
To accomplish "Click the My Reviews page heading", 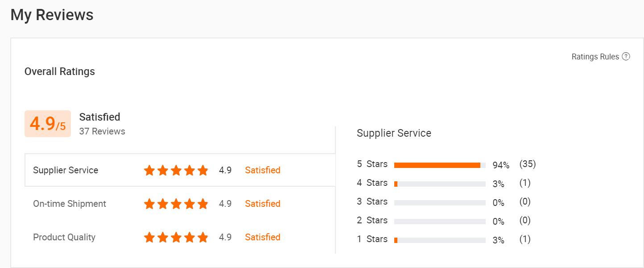I will pyautogui.click(x=52, y=15).
